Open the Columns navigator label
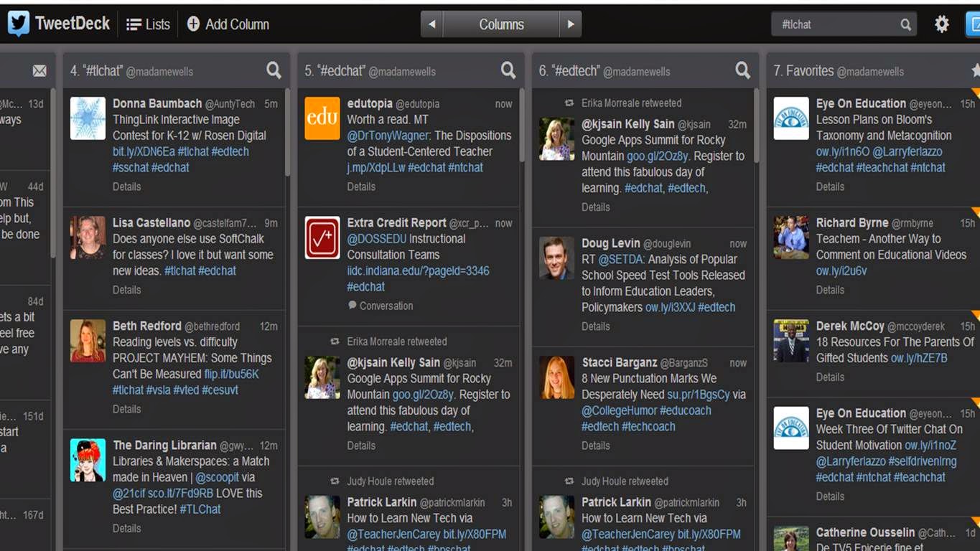Screen dimensions: 980x551 tap(501, 24)
